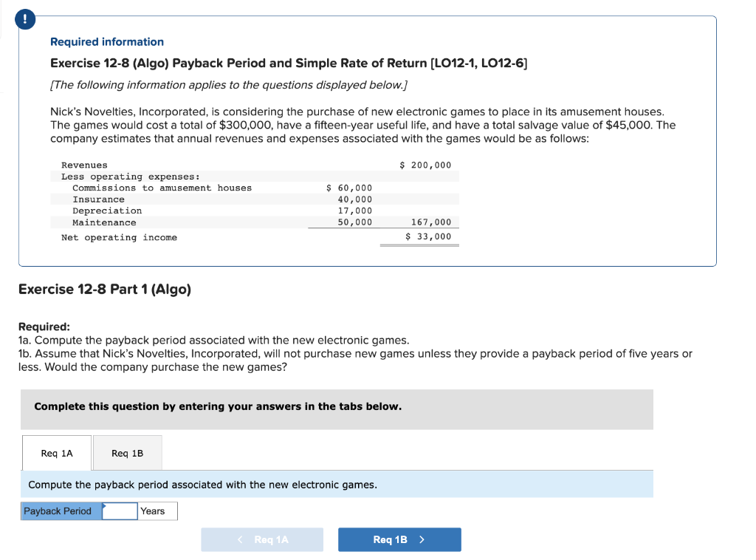The width and height of the screenshot is (756, 560).
Task: Click the Exercise 12-8 Payback Period title
Action: pos(289,64)
